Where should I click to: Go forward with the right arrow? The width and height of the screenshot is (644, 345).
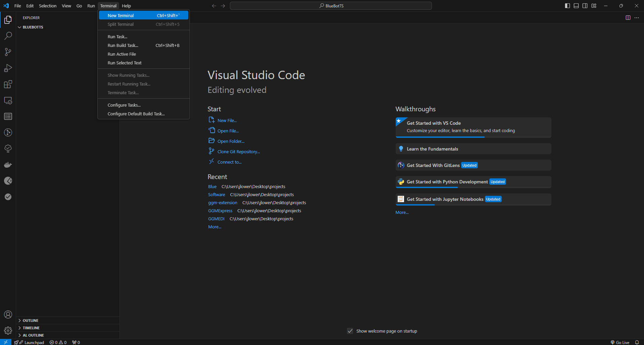tap(223, 6)
